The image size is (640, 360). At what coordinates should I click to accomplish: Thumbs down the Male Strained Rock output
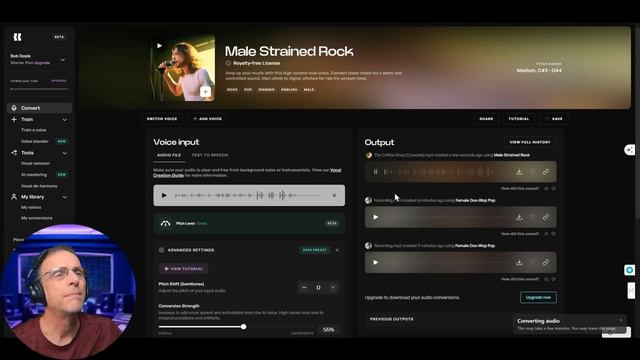553,189
